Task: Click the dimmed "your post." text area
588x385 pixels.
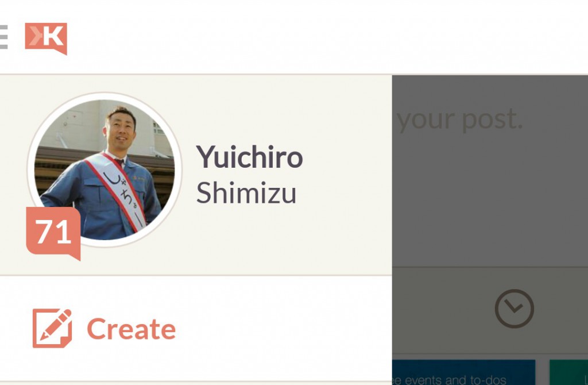Action: [460, 120]
